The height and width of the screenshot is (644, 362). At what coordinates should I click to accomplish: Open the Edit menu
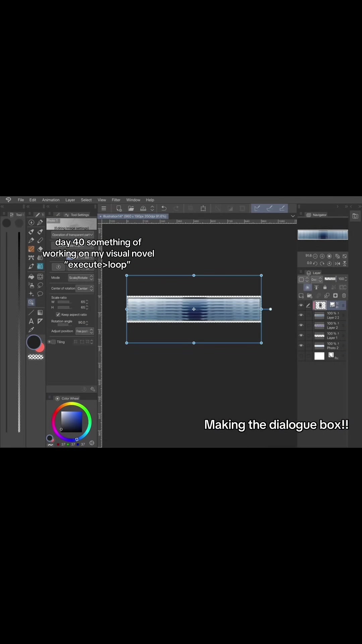33,200
